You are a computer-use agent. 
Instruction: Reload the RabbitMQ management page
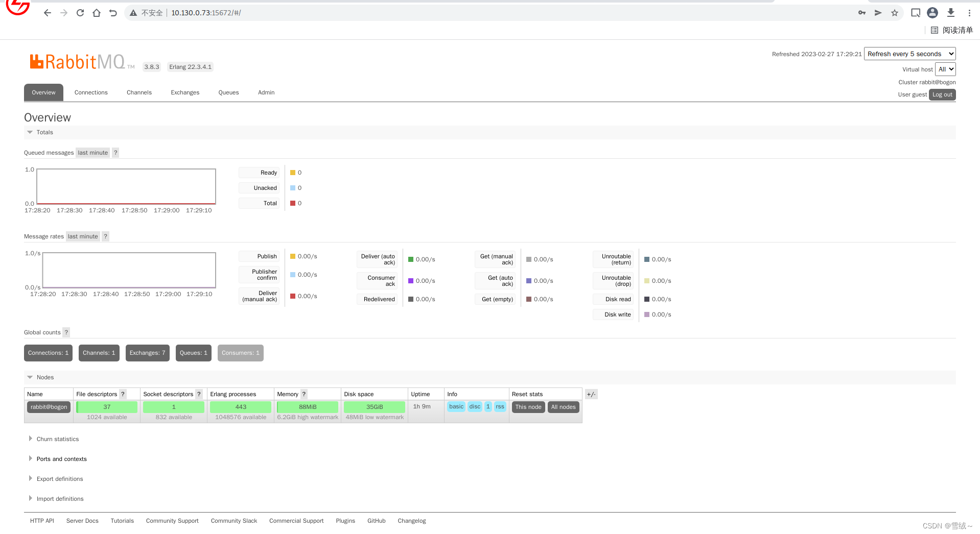(x=80, y=13)
